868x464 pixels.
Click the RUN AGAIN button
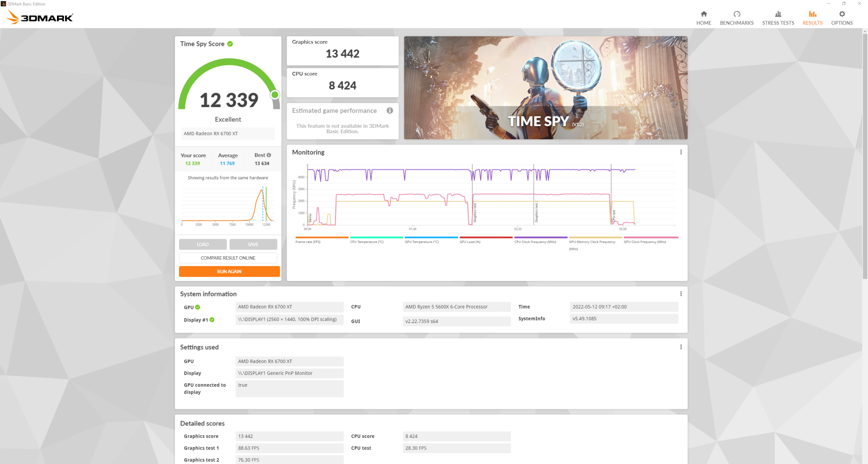pyautogui.click(x=229, y=272)
